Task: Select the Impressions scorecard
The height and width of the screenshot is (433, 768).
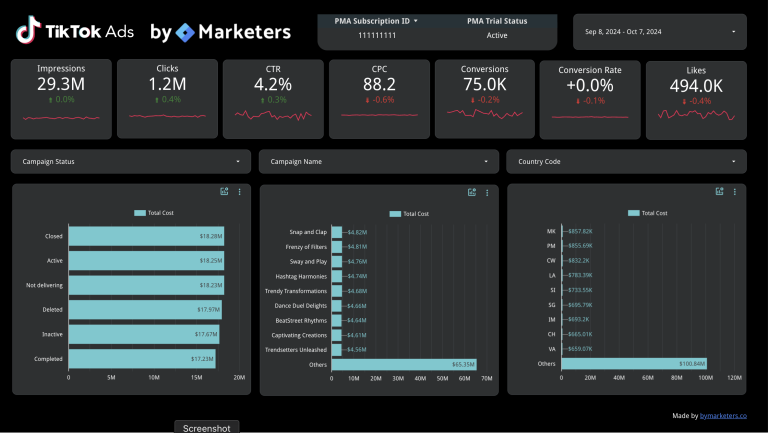Action: coord(60,98)
